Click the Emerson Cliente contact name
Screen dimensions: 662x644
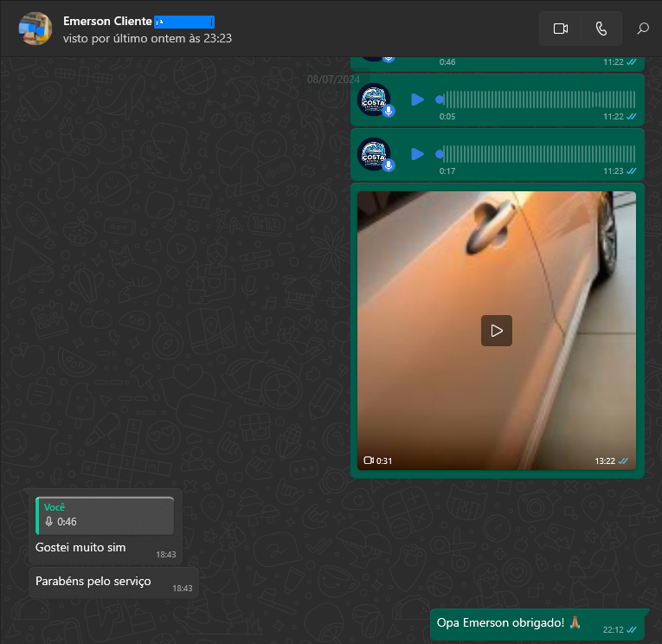(107, 21)
